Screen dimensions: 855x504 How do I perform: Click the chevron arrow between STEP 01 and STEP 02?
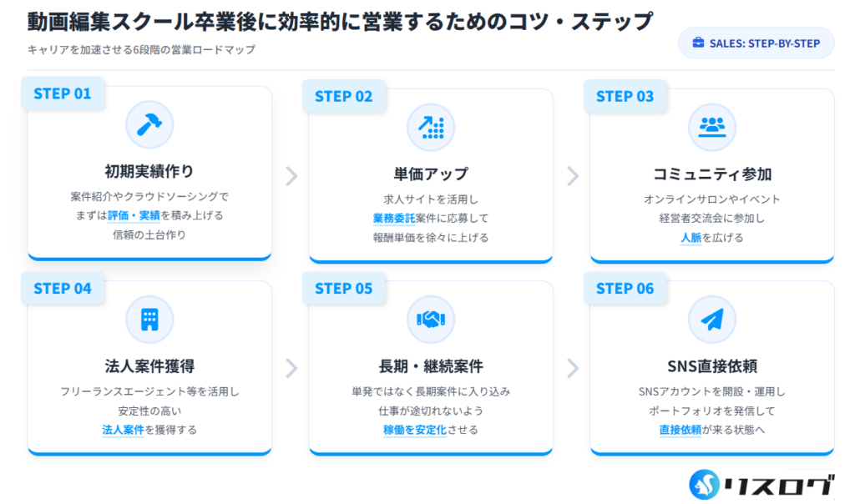pyautogui.click(x=291, y=176)
